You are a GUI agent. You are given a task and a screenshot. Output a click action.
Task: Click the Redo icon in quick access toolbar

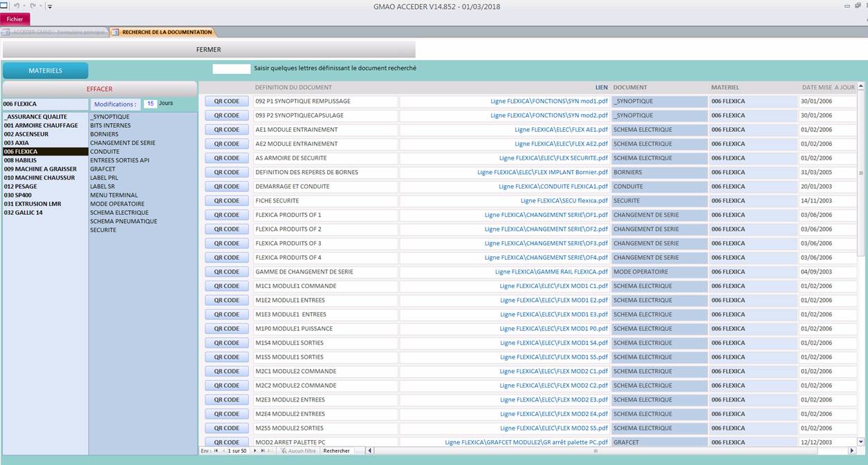[33, 6]
